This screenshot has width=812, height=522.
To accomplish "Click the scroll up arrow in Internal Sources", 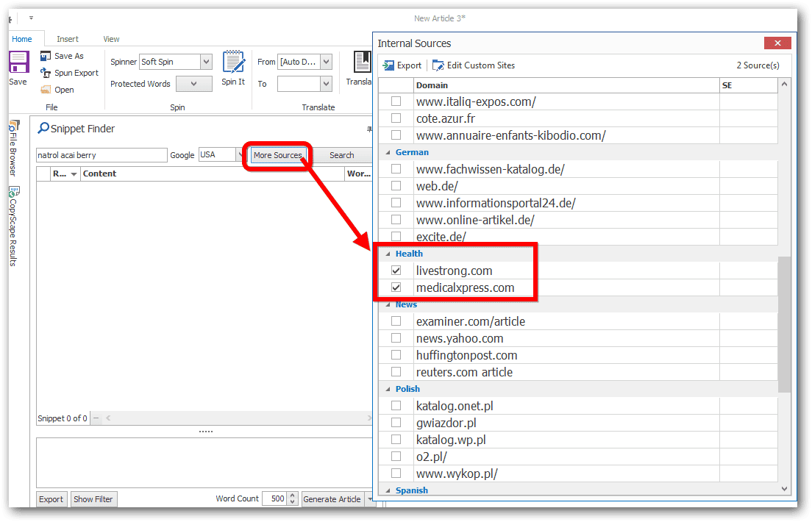I will coord(784,84).
